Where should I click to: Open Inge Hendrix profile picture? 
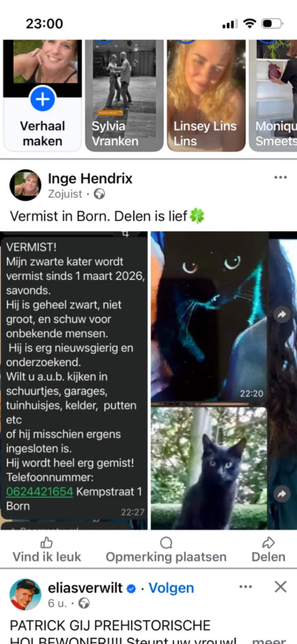25,185
